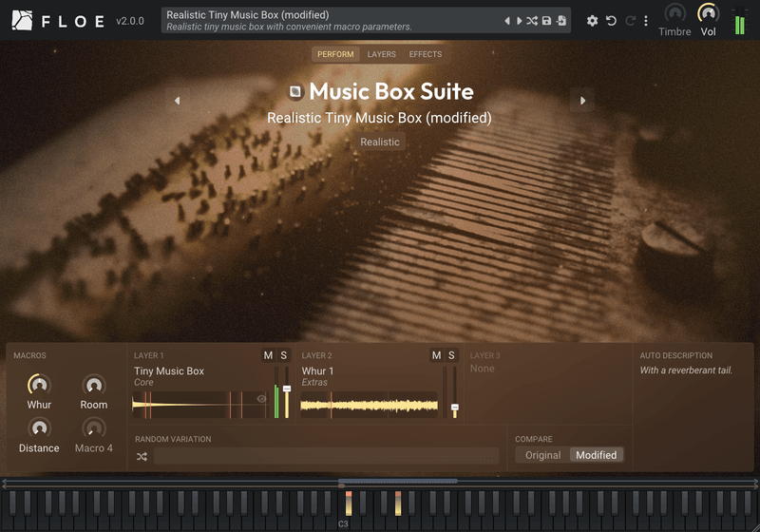This screenshot has width=760, height=532.
Task: Click the Whur 1 waveform display
Action: (369, 405)
